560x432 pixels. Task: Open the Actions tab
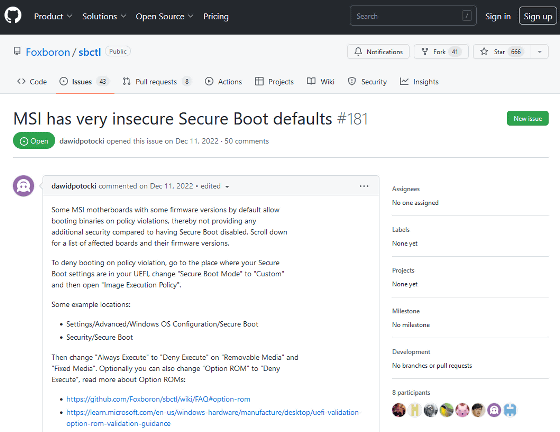pos(223,82)
